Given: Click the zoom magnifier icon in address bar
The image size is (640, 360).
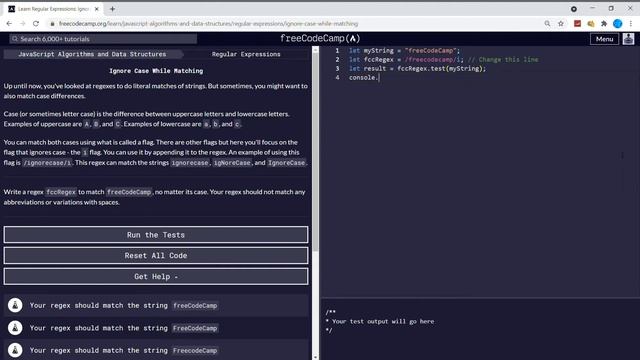Looking at the screenshot, I should pos(547,24).
